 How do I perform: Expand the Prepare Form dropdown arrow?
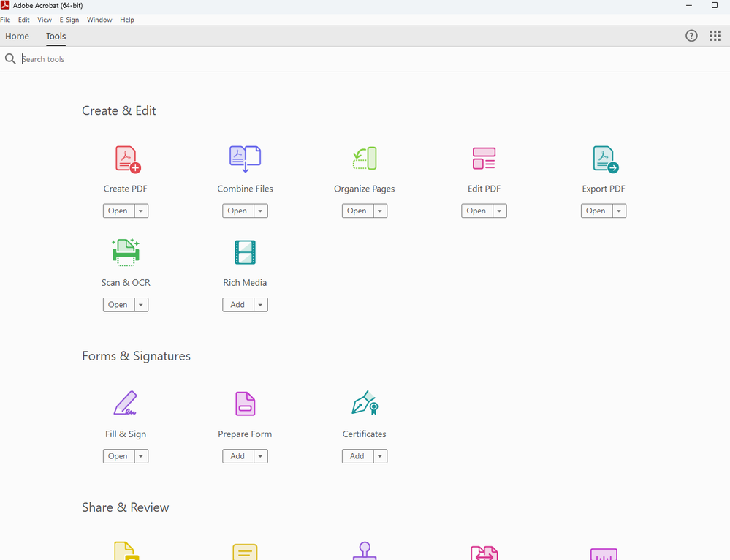pyautogui.click(x=261, y=456)
